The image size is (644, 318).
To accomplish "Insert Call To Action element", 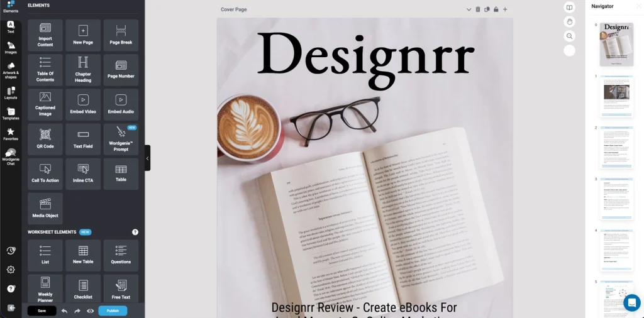I will (x=45, y=174).
